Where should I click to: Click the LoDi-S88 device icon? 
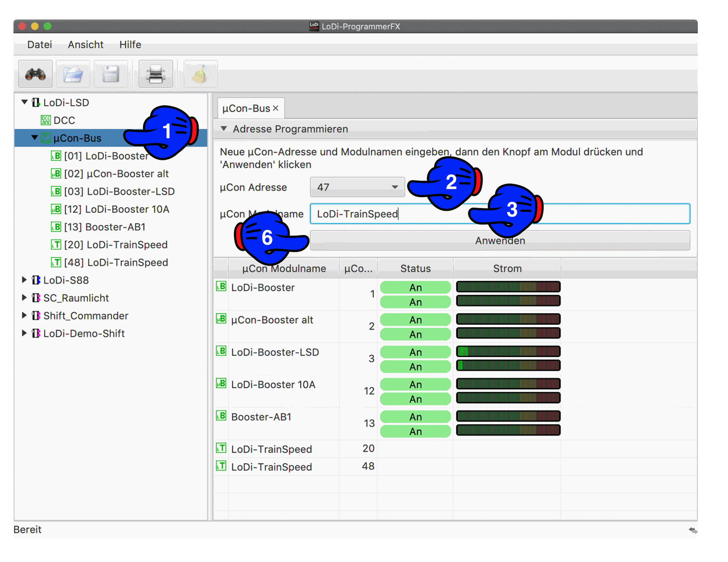coord(36,280)
